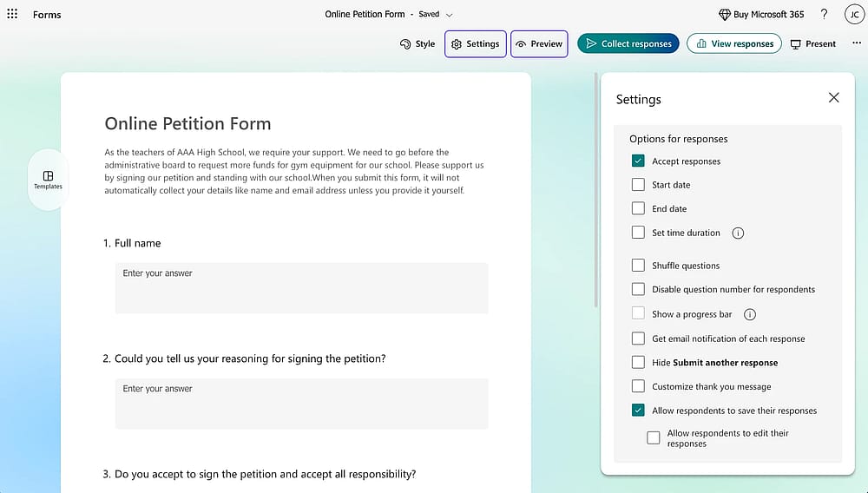868x493 pixels.
Task: Expand the Saved status dropdown chevron
Action: pyautogui.click(x=449, y=15)
